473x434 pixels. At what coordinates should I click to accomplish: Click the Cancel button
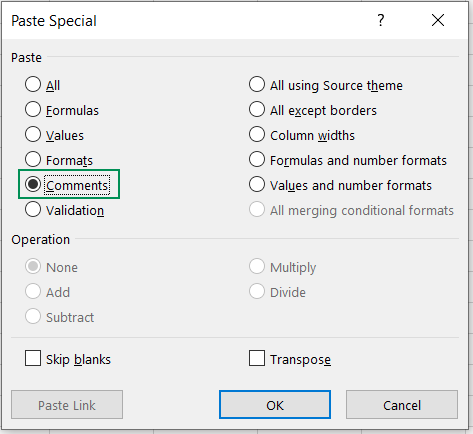[x=402, y=405]
